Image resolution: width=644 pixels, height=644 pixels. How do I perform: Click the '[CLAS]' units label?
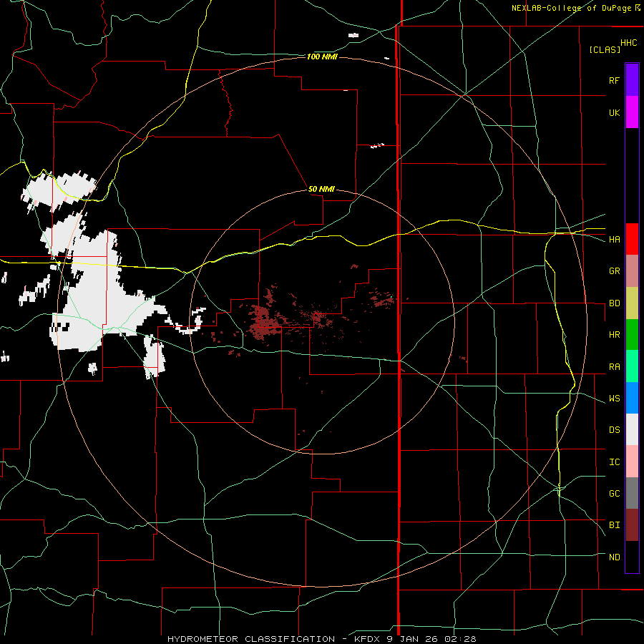[605, 49]
